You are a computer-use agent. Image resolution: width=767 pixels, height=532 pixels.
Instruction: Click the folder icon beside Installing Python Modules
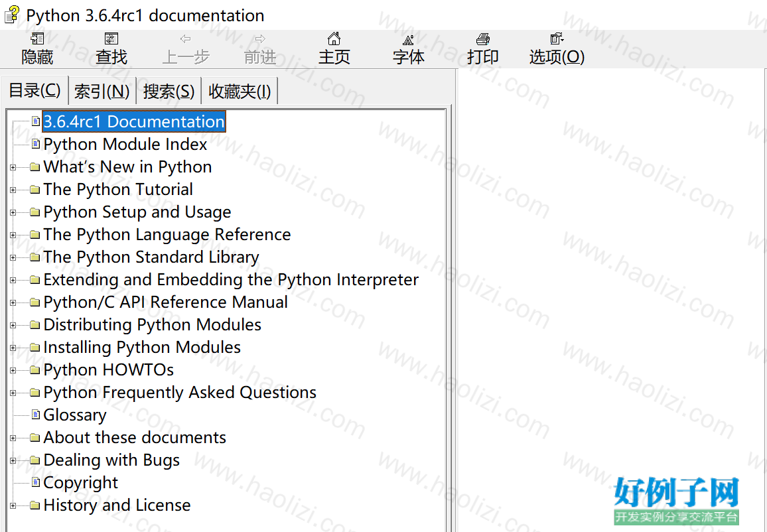(35, 347)
